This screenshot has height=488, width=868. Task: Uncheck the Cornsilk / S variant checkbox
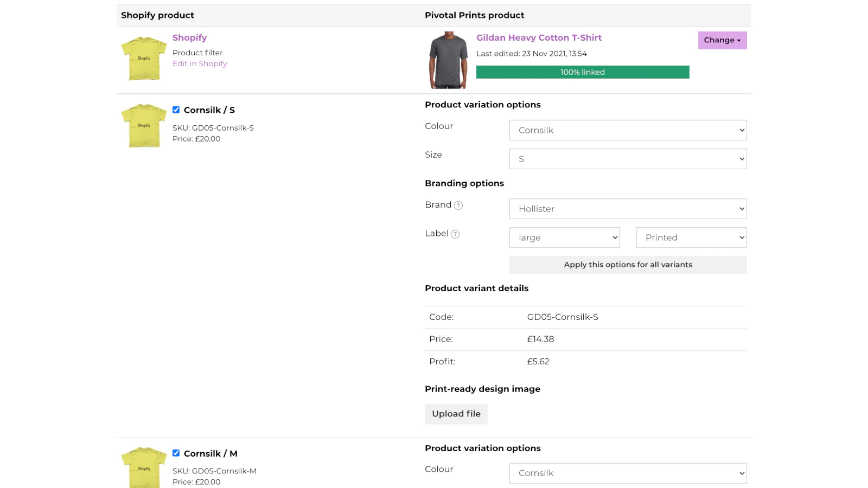(176, 110)
